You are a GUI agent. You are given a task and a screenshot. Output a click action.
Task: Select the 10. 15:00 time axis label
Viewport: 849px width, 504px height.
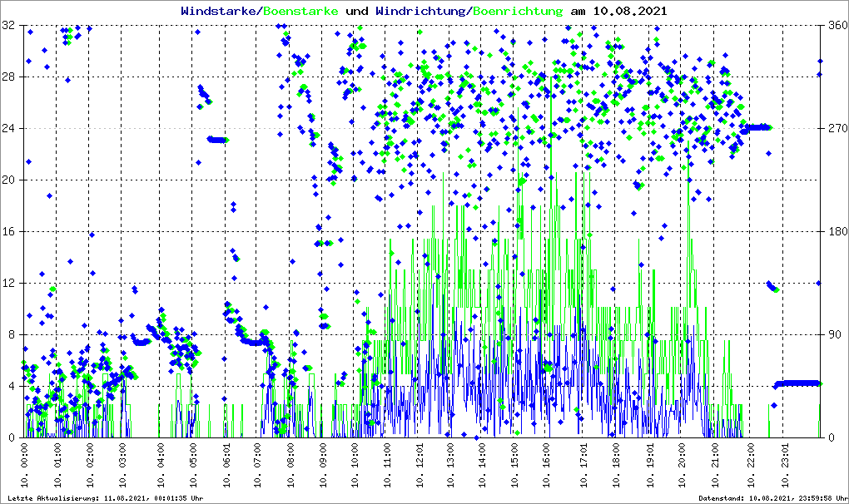tap(514, 466)
